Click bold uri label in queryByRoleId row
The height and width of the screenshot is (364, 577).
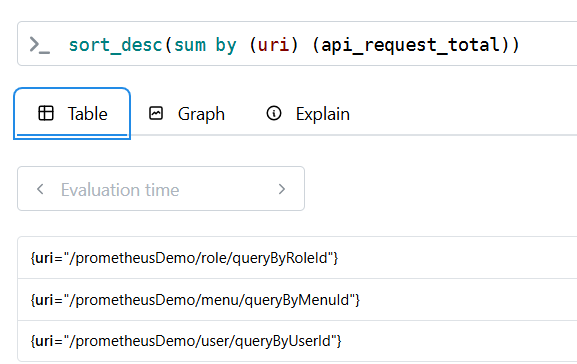tap(44, 258)
